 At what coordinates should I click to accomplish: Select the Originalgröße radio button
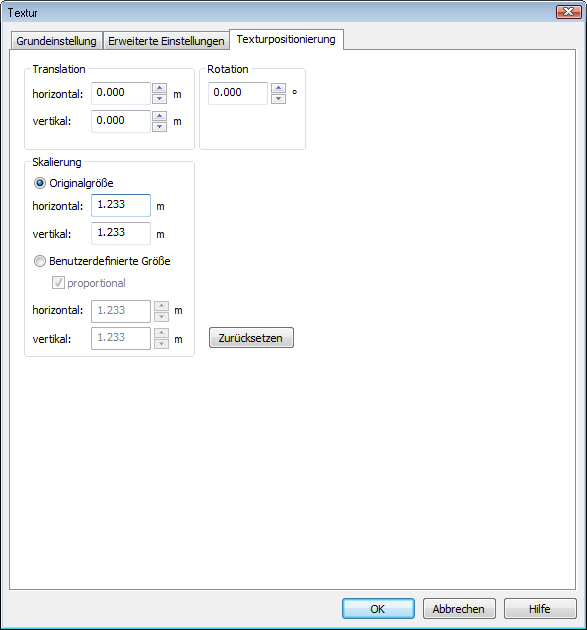click(40, 183)
